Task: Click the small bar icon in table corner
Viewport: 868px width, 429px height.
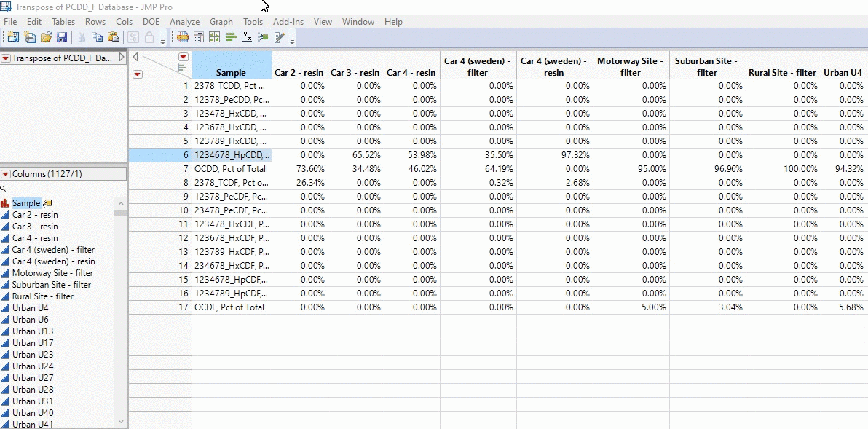Action: pos(181,68)
